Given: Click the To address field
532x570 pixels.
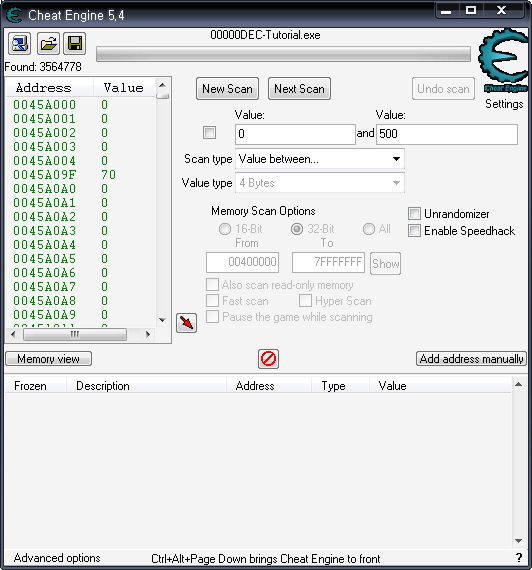Looking at the screenshot, I should click(x=328, y=262).
